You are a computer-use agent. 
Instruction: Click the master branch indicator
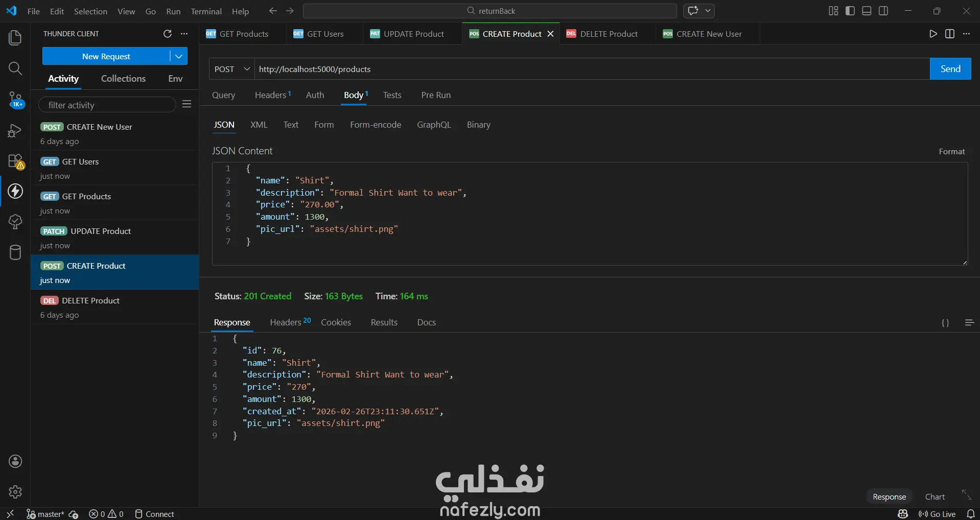click(x=45, y=514)
